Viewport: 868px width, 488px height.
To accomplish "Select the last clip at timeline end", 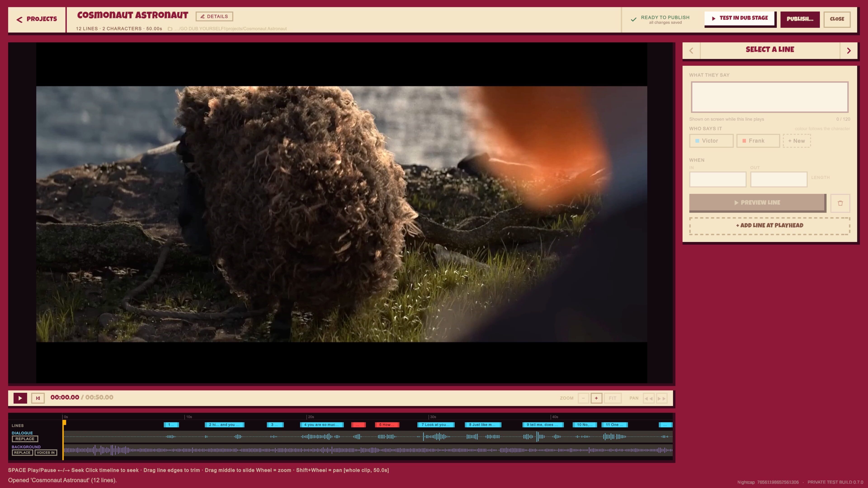I will coord(665,425).
